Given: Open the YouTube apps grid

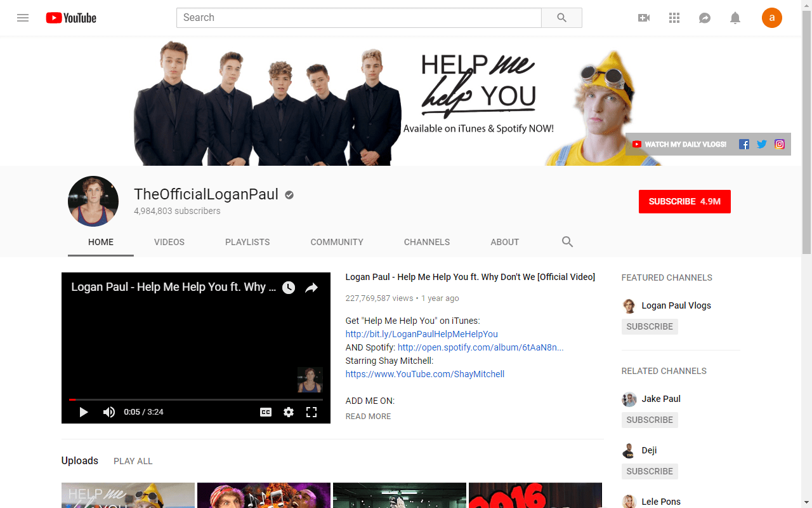Looking at the screenshot, I should (674, 18).
